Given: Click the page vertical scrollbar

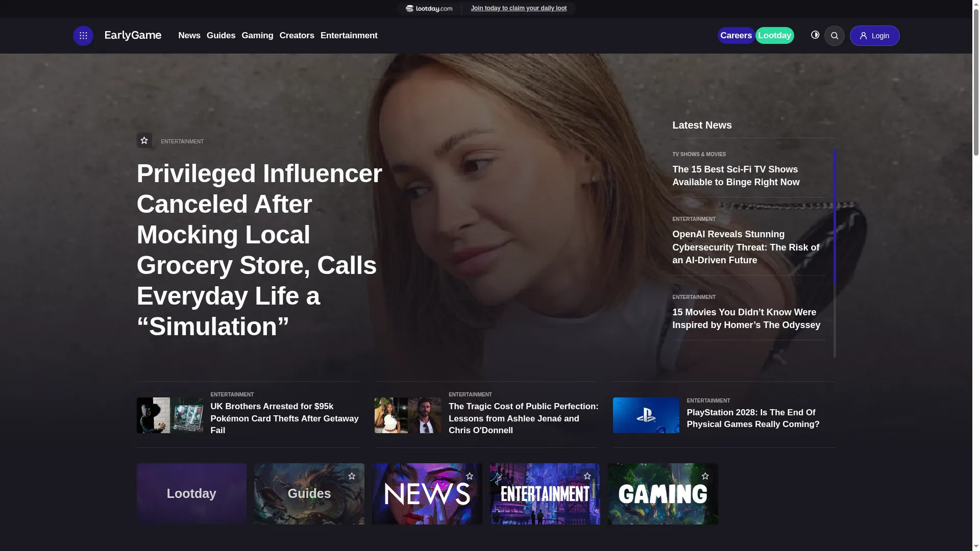Looking at the screenshot, I should click(x=976, y=82).
